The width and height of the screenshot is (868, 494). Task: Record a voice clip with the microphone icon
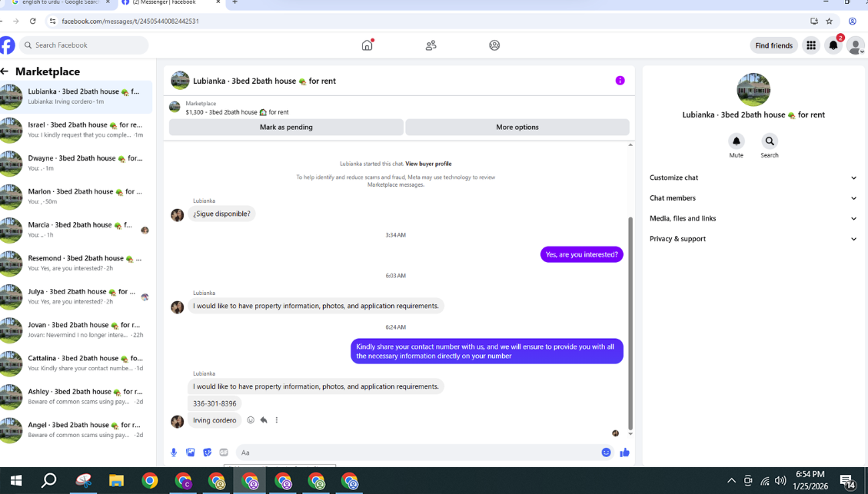pyautogui.click(x=174, y=453)
